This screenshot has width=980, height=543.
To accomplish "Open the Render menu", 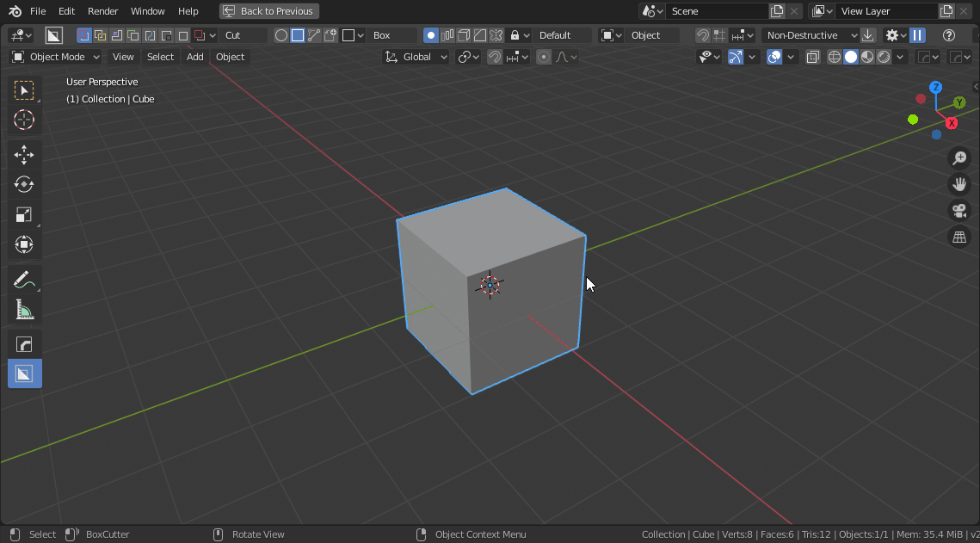I will (x=103, y=11).
